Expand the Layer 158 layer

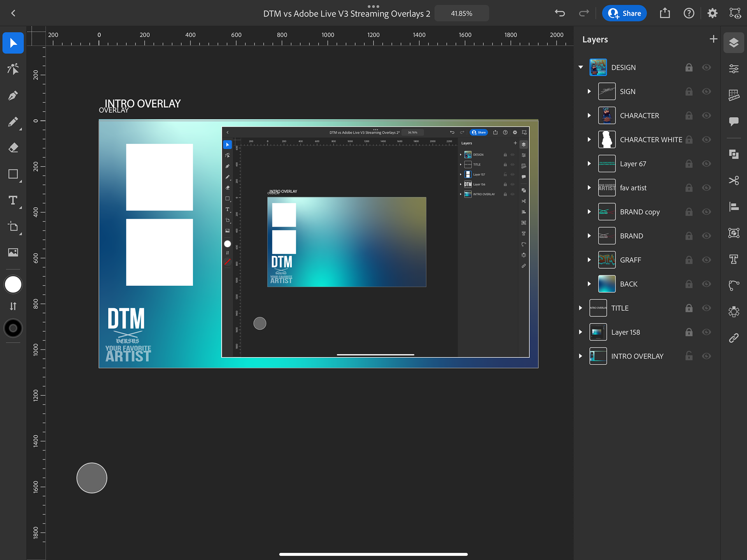click(x=581, y=332)
